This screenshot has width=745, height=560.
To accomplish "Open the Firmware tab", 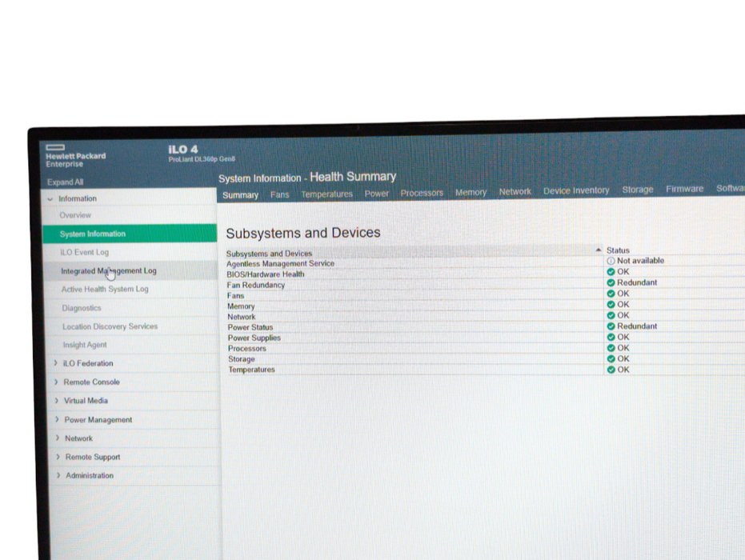I will [685, 189].
